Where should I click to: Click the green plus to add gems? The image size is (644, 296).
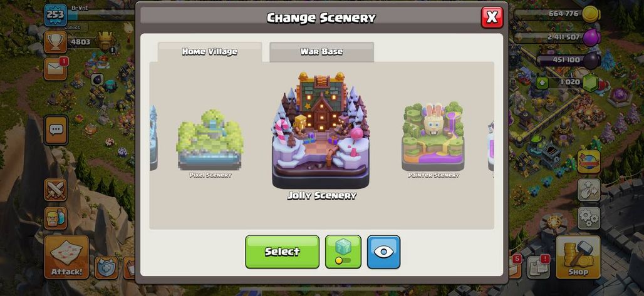click(x=543, y=83)
